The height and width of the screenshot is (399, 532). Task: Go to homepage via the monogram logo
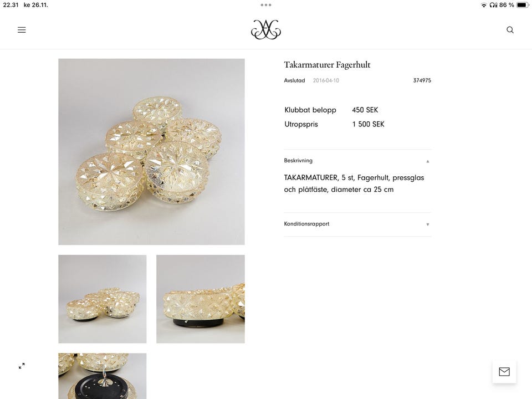coord(266,29)
